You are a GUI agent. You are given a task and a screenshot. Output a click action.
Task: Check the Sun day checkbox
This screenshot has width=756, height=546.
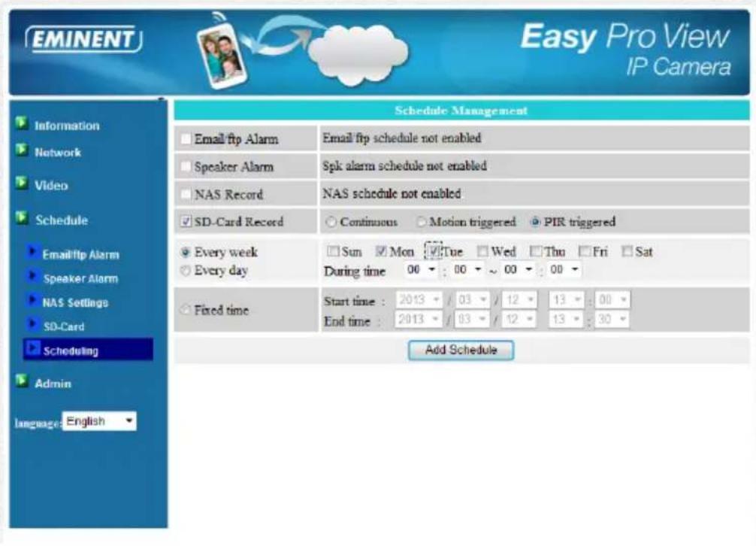tap(333, 250)
